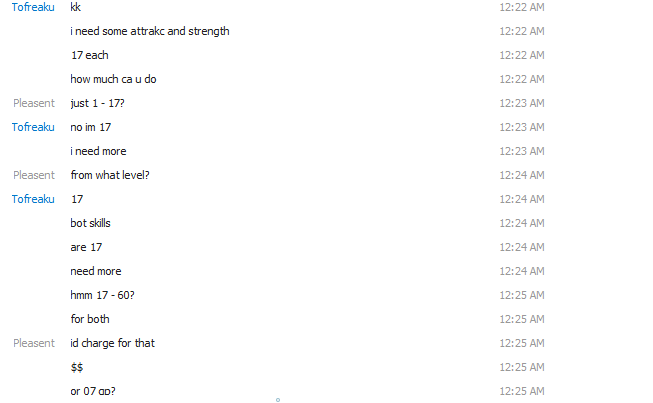Select the "hmm 17 - 60?" message
653x403 pixels.
[102, 295]
